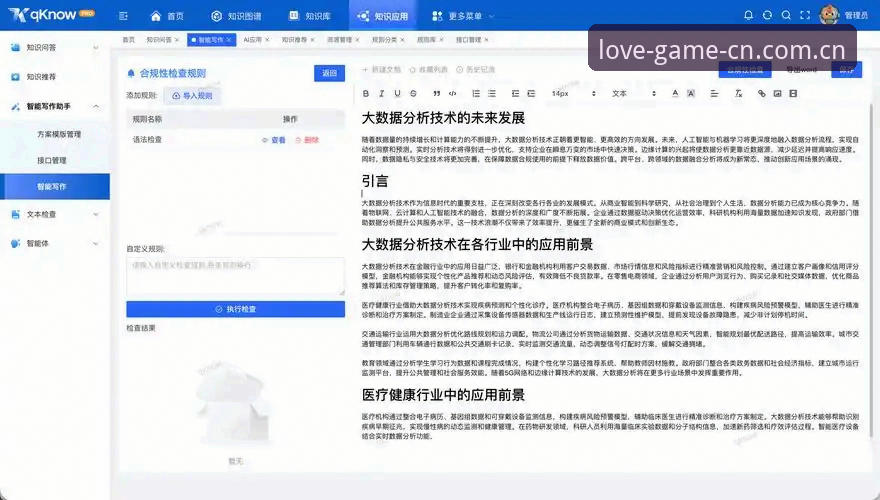
Task: Decrease indent in the editor toolbar
Action: click(x=515, y=94)
